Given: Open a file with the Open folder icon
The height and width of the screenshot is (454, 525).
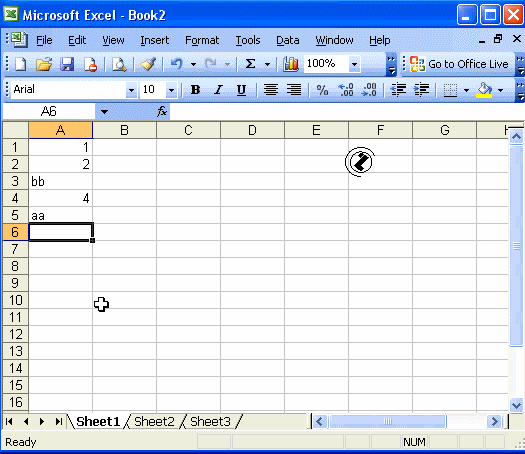Looking at the screenshot, I should tap(44, 64).
